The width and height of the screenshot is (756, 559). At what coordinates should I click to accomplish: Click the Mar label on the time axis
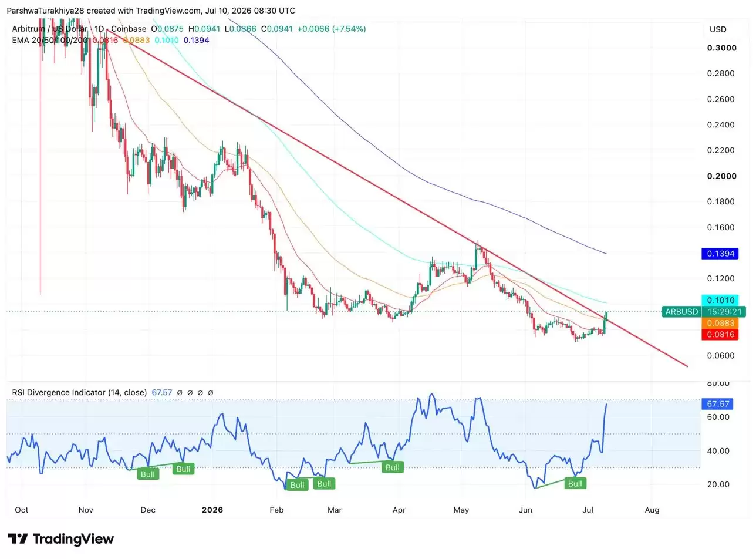pyautogui.click(x=335, y=510)
